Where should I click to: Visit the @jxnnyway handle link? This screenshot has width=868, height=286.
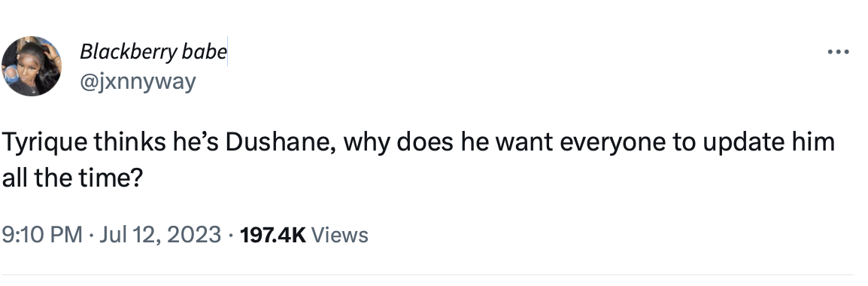click(x=138, y=82)
